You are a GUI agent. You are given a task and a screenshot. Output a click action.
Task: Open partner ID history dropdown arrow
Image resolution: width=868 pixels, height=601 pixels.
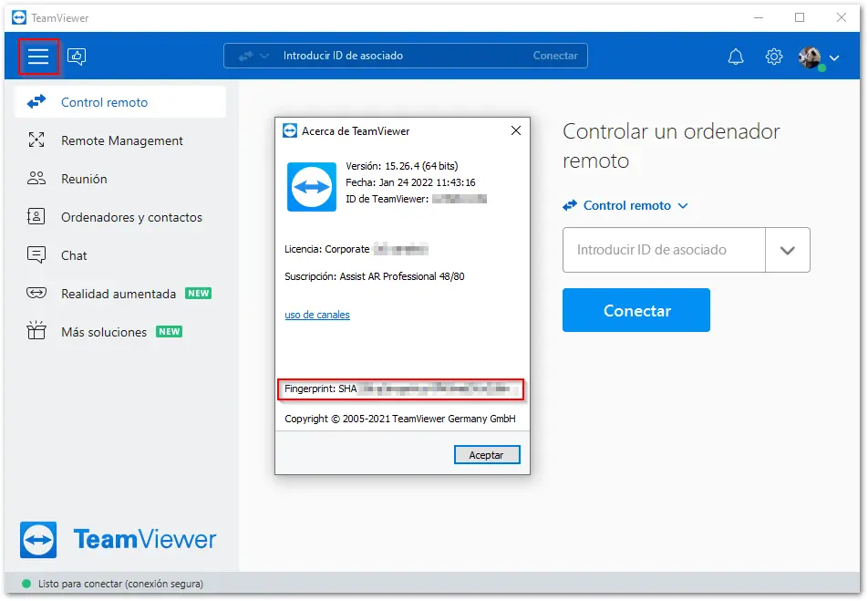788,250
